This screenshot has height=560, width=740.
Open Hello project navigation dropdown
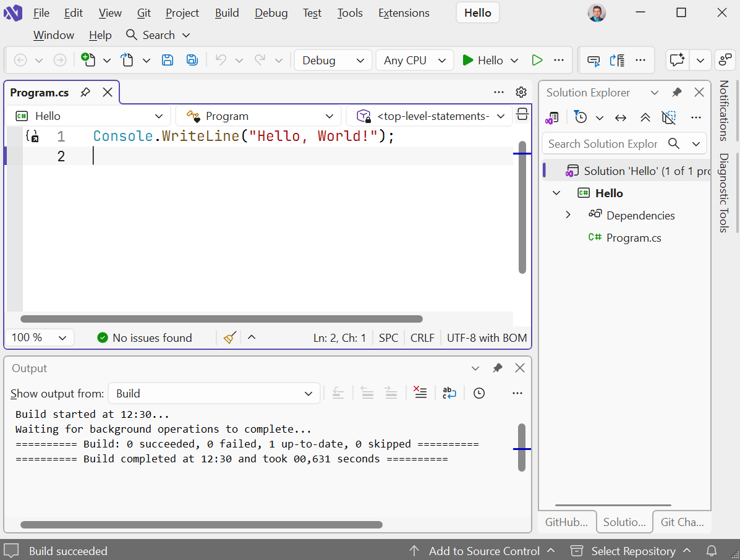(89, 116)
